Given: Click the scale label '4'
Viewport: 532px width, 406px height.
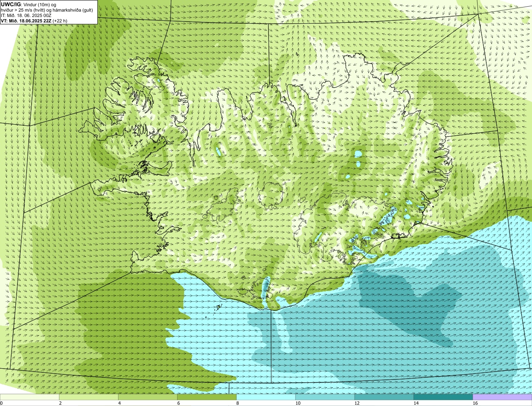Looking at the screenshot, I should 119,403.
